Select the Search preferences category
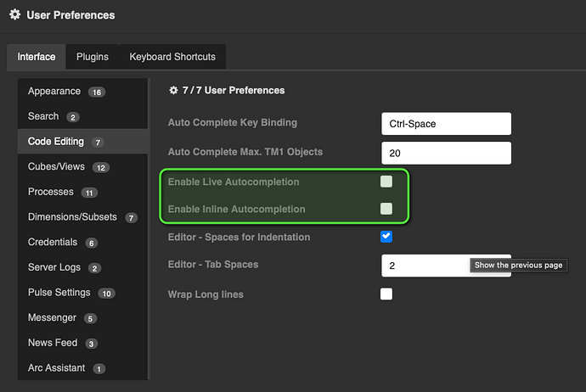 [x=43, y=116]
